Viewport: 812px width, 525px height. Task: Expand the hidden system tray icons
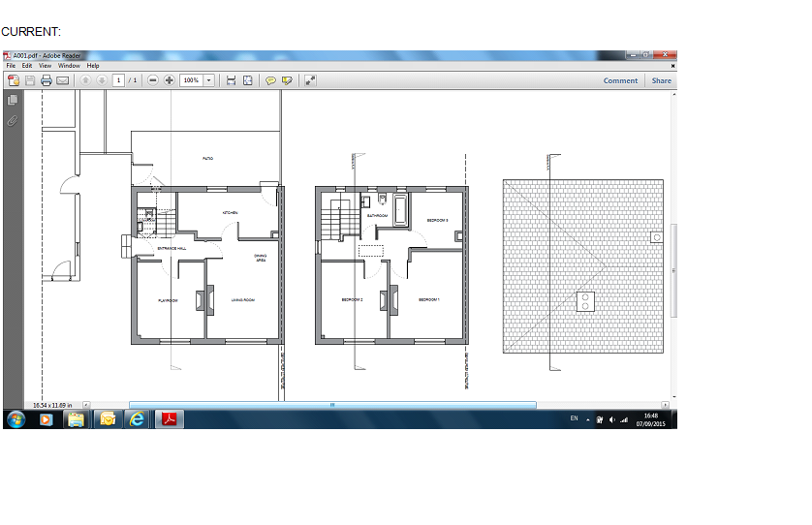click(588, 419)
